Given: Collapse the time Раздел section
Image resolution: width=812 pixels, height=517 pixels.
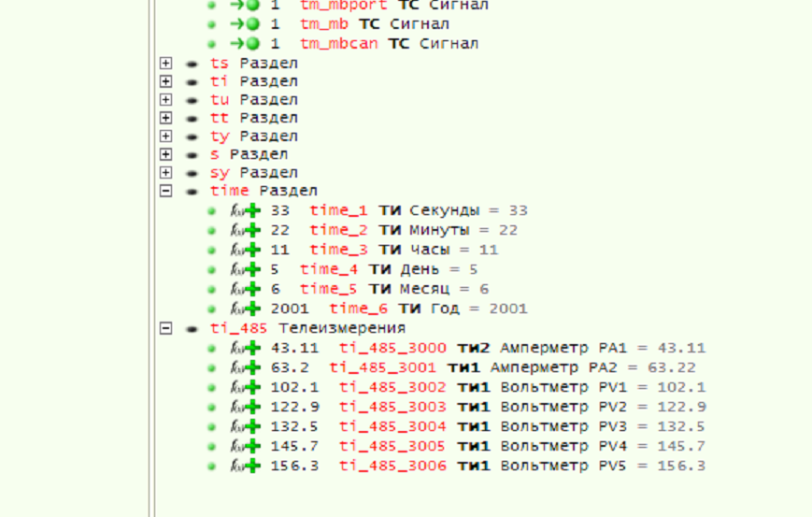Looking at the screenshot, I should 166,191.
